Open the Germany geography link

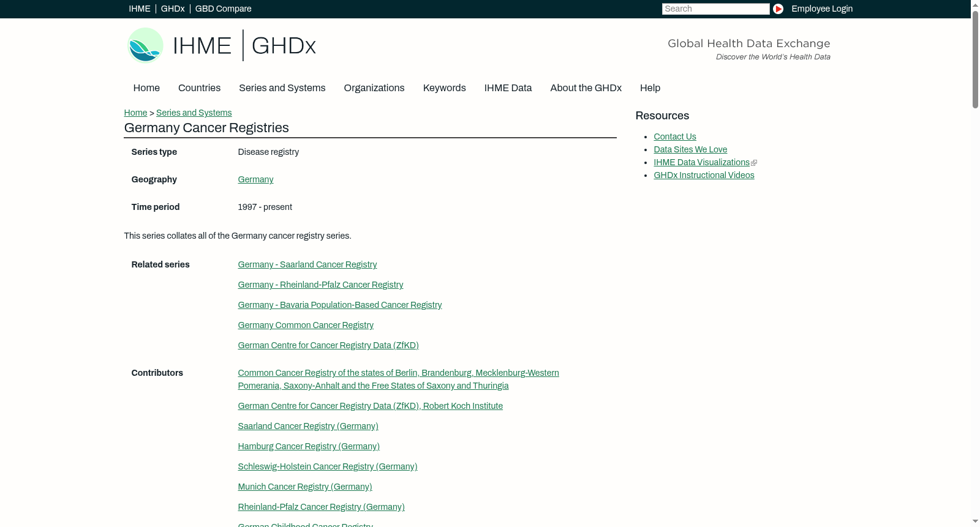click(x=255, y=179)
